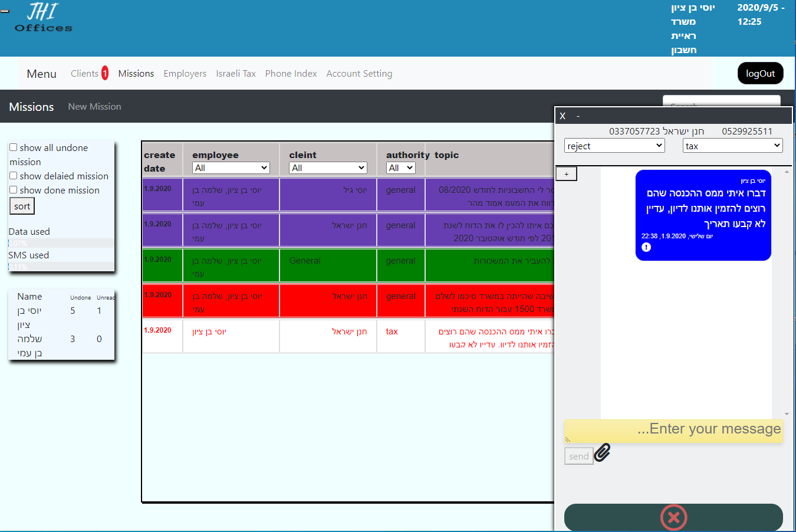Go to the Phone Index menu item
796x532 pixels.
pos(291,74)
